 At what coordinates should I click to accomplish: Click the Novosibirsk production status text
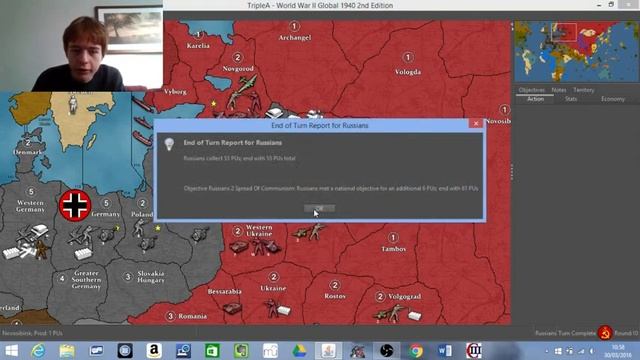coord(32,333)
